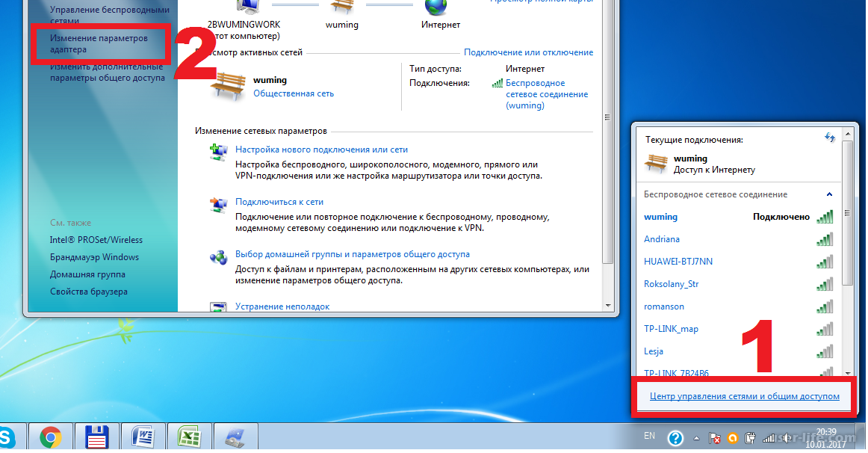Open Свойства браузера link
868x453 pixels.
point(89,292)
